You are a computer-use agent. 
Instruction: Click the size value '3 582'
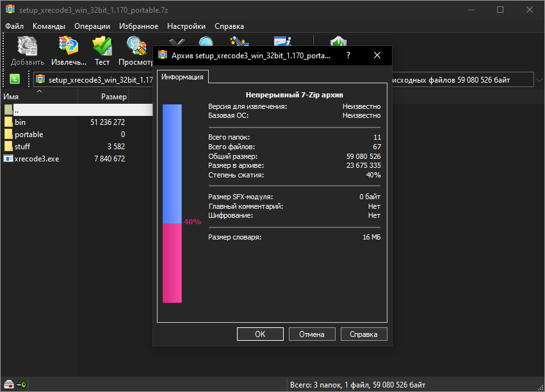click(x=116, y=146)
